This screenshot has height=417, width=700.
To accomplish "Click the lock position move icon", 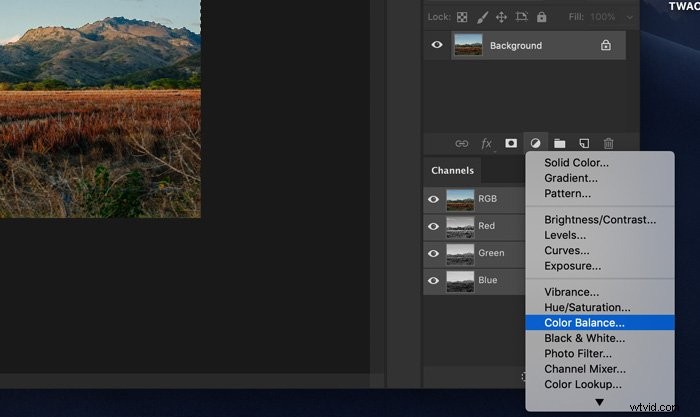I will click(x=501, y=17).
